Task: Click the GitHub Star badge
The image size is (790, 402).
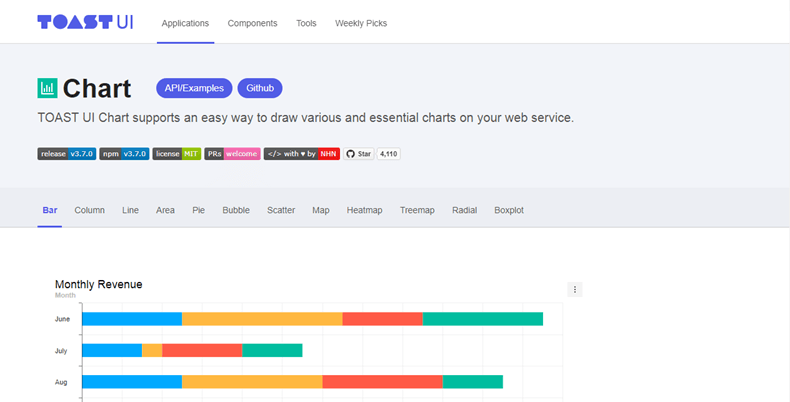Action: [358, 154]
